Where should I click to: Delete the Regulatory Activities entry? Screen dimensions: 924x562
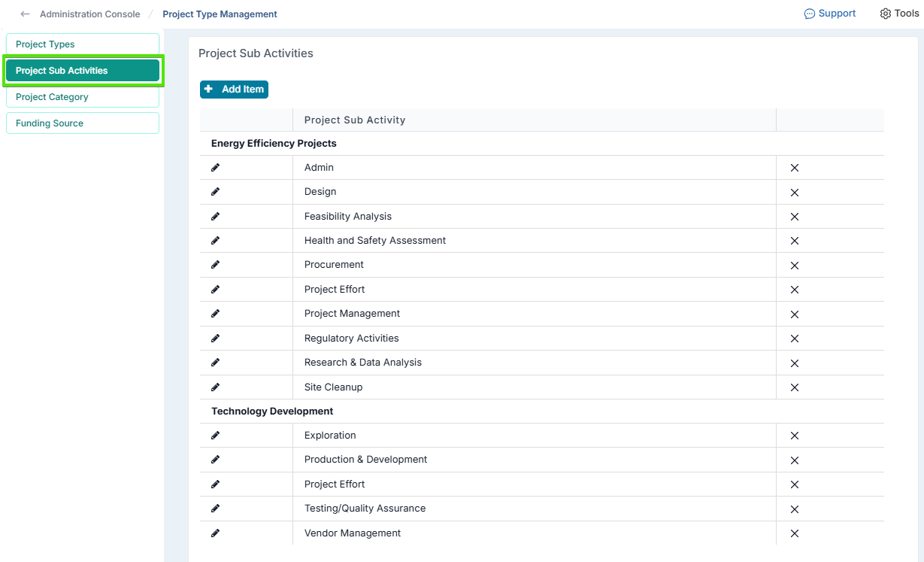point(794,339)
